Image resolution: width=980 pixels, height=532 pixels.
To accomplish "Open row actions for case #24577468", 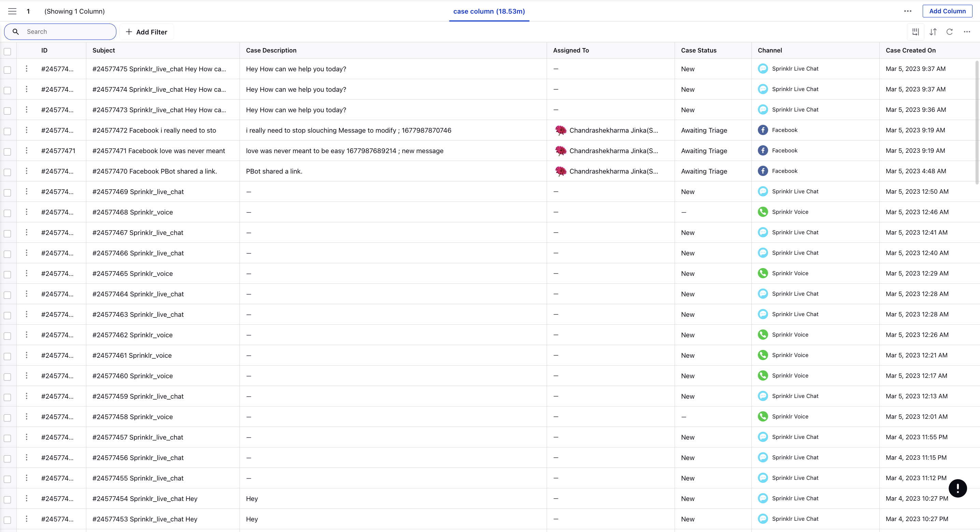I will point(26,212).
